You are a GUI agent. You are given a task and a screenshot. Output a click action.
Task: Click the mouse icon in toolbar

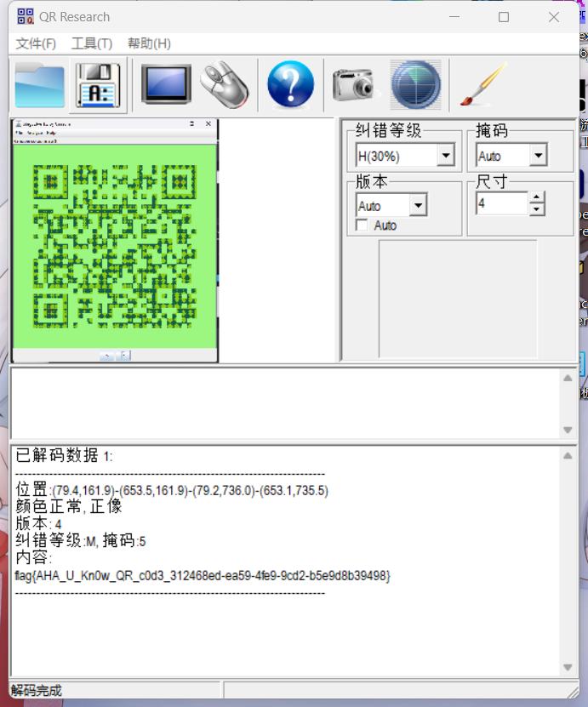225,85
